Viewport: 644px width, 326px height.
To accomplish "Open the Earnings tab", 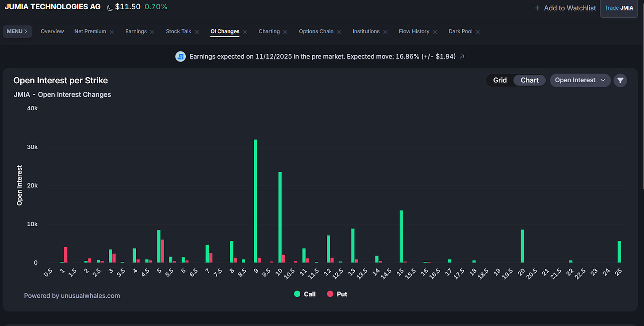I will (136, 31).
